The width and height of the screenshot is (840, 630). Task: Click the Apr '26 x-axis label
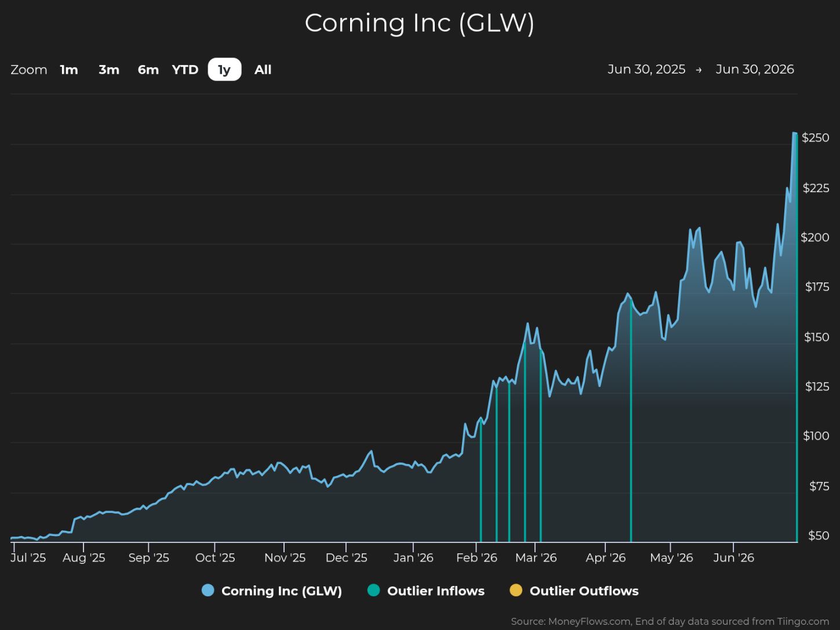coord(606,557)
